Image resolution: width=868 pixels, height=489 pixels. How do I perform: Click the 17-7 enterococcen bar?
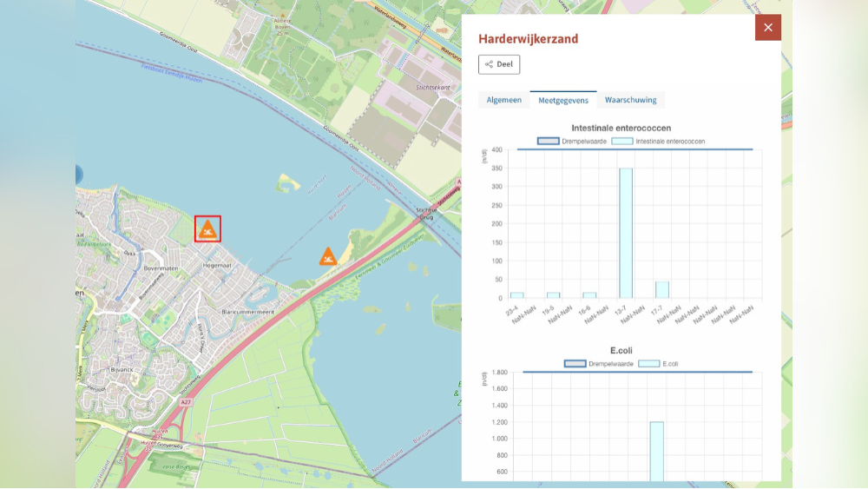662,289
